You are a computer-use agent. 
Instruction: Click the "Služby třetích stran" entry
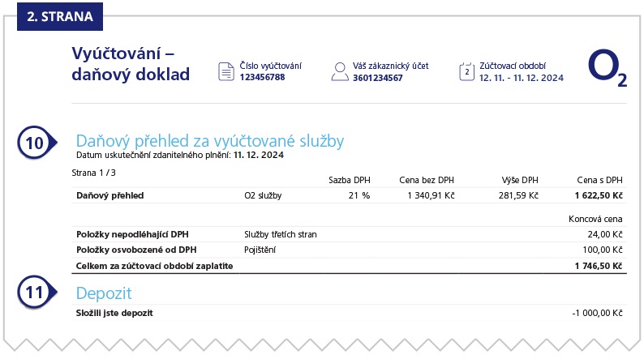tap(280, 234)
